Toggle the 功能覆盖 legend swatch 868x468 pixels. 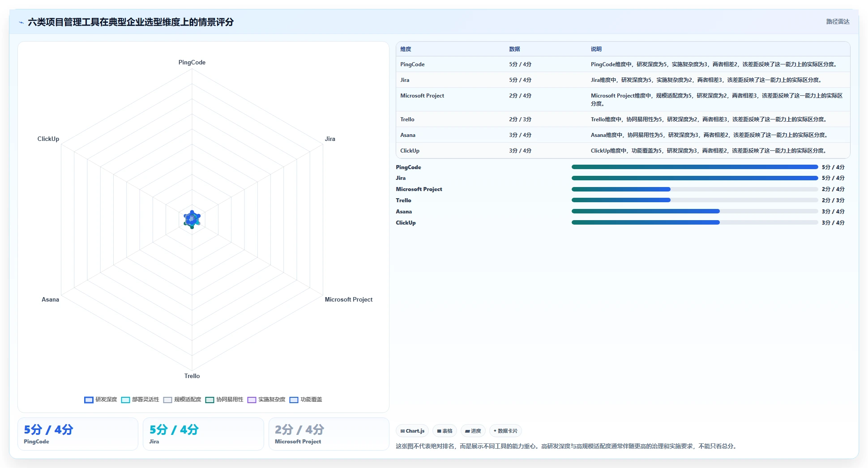click(x=294, y=400)
